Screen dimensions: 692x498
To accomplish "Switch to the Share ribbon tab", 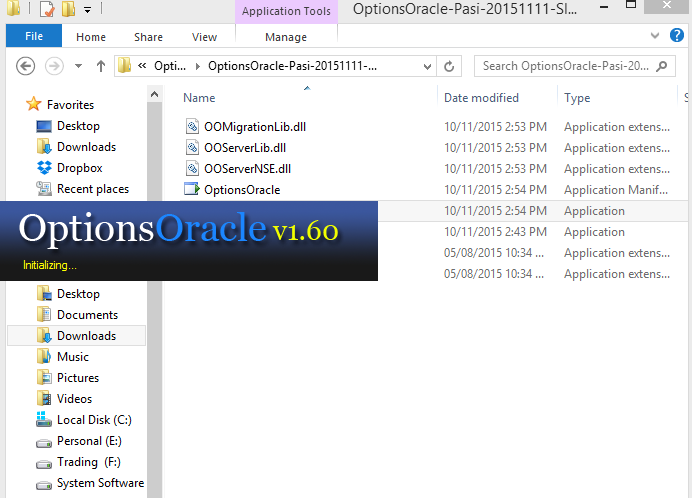I will 148,37.
